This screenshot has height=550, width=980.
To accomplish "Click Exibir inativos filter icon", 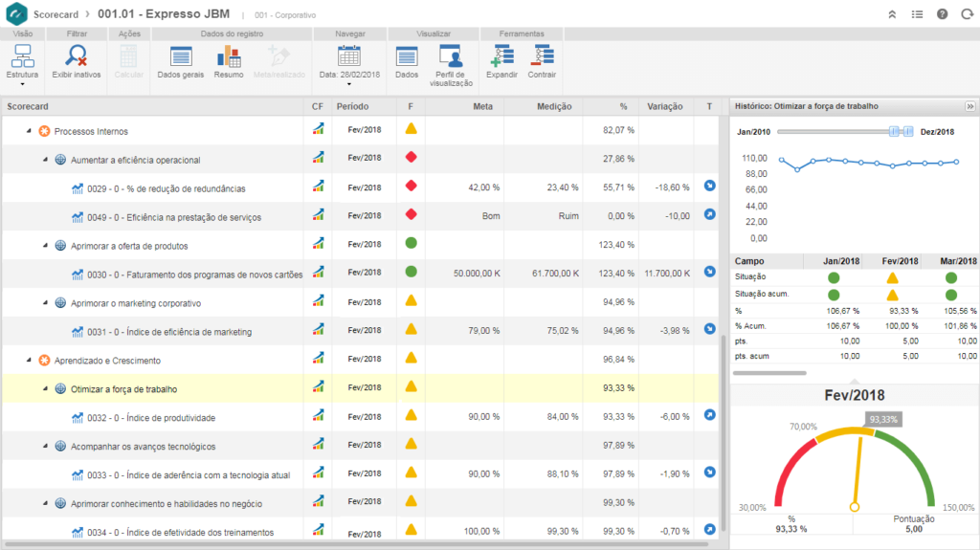I will tap(77, 55).
